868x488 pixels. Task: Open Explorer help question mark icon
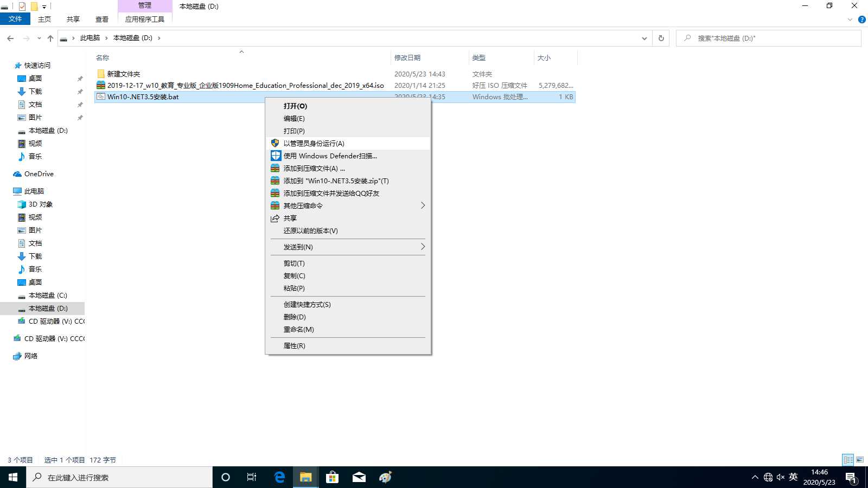tap(861, 20)
